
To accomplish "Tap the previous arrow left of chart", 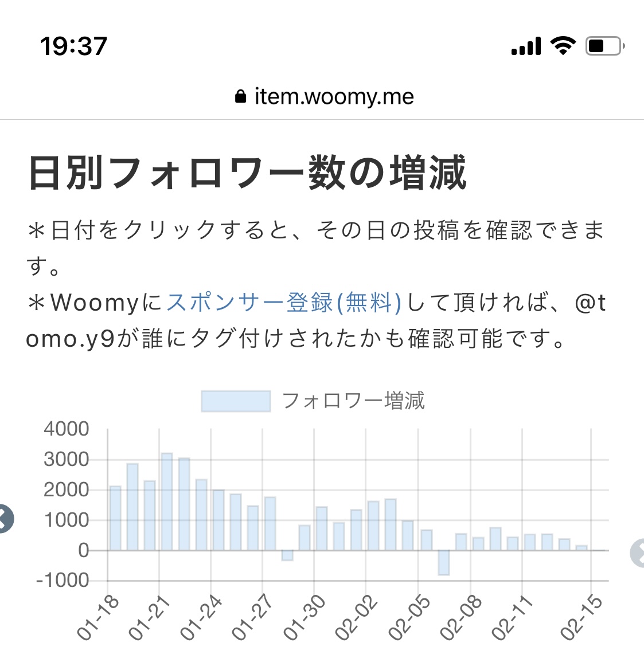I will 5,519.
